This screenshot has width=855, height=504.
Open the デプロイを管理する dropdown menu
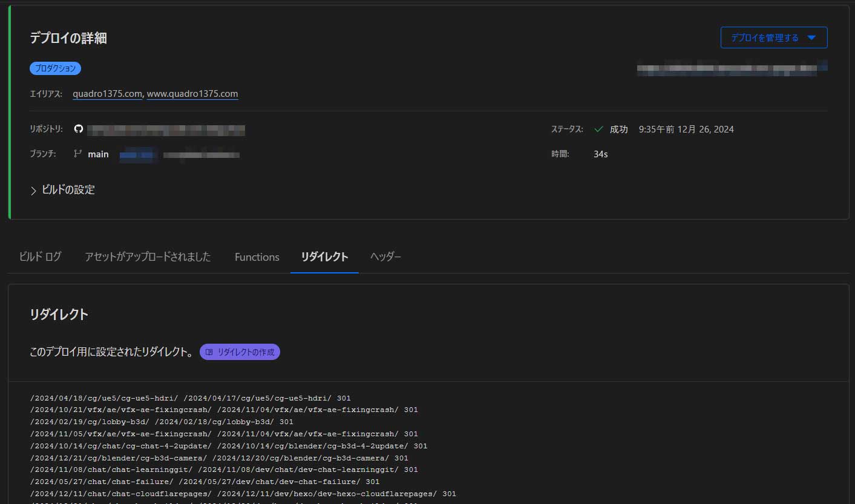pos(773,38)
